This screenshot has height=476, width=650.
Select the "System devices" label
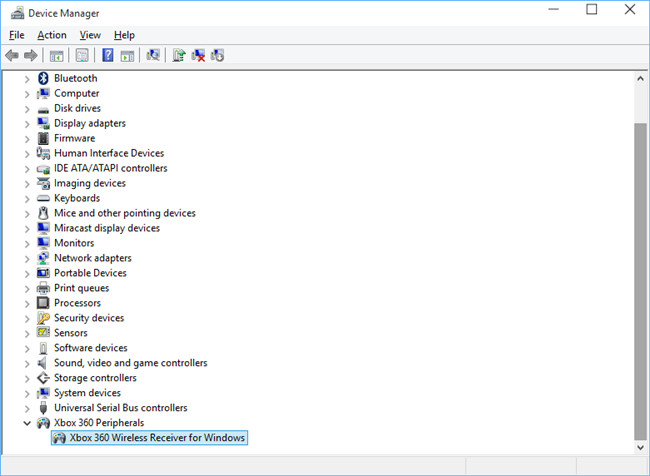coord(87,393)
